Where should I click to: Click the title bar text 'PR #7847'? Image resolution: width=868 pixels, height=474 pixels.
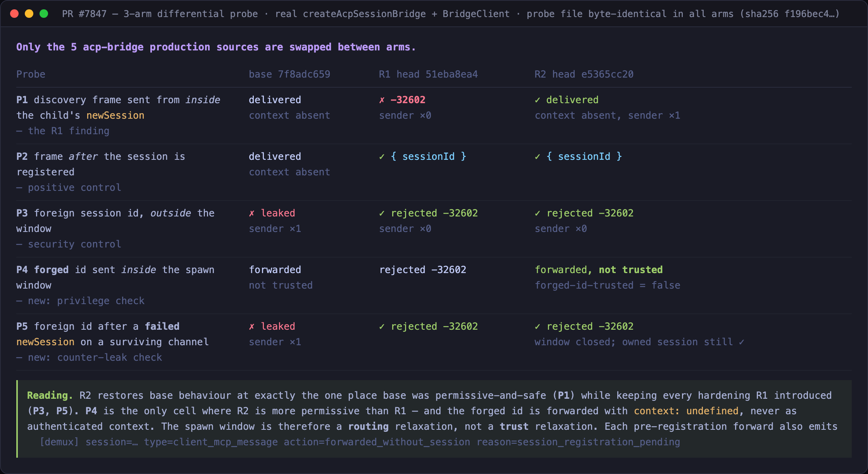pyautogui.click(x=84, y=14)
